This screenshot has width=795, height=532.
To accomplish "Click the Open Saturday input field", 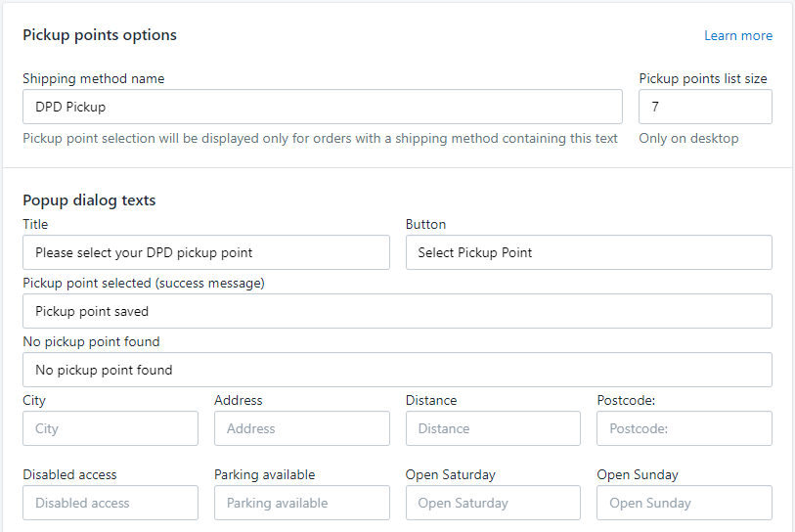I will (493, 503).
